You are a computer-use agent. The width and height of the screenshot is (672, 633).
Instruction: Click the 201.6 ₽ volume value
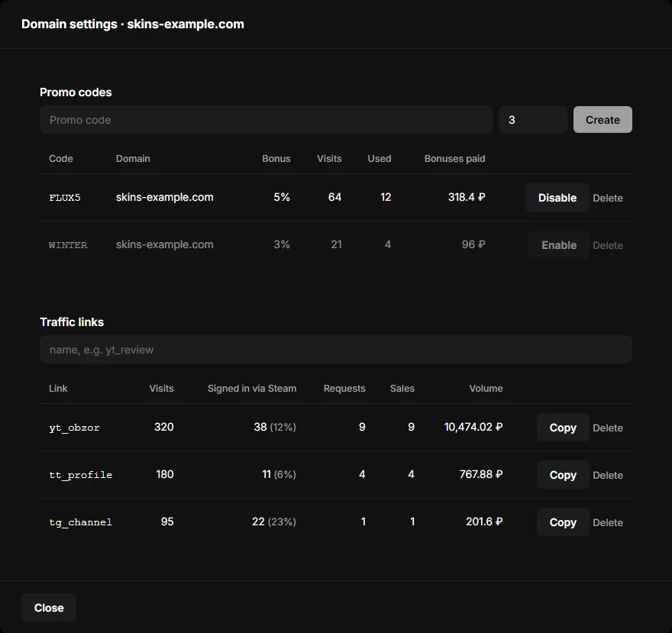pyautogui.click(x=484, y=522)
